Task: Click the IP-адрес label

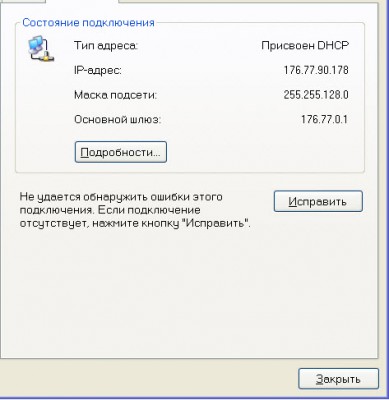Action: point(98,70)
